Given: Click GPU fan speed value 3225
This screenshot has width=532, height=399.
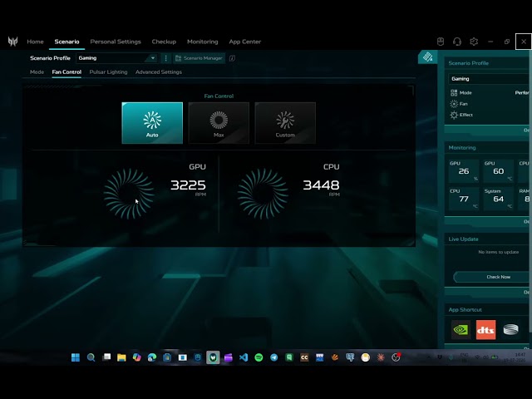Looking at the screenshot, I should [x=188, y=185].
